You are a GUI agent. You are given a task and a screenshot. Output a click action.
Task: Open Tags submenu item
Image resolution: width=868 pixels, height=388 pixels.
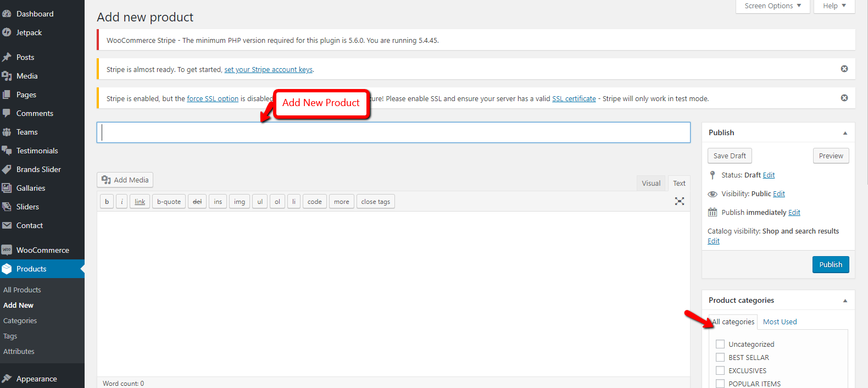[x=10, y=336]
